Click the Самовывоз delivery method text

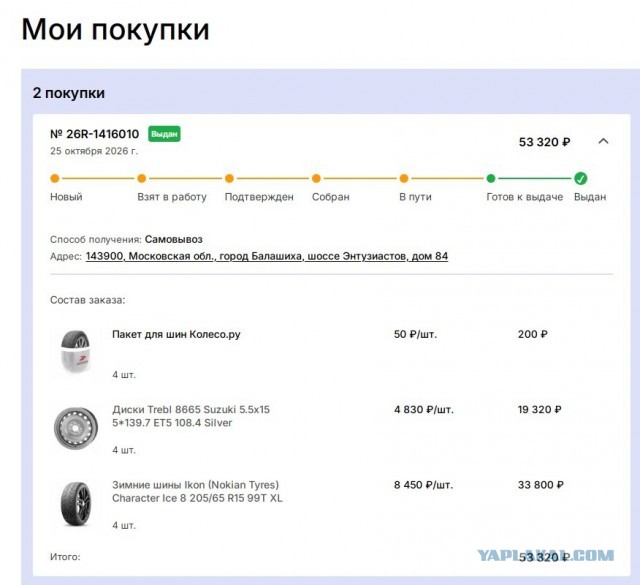[x=173, y=239]
